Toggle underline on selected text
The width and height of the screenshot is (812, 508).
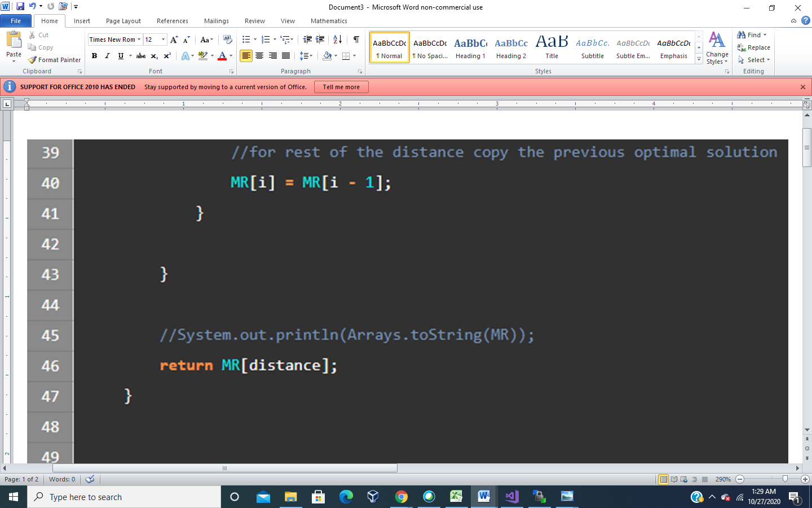tap(119, 56)
